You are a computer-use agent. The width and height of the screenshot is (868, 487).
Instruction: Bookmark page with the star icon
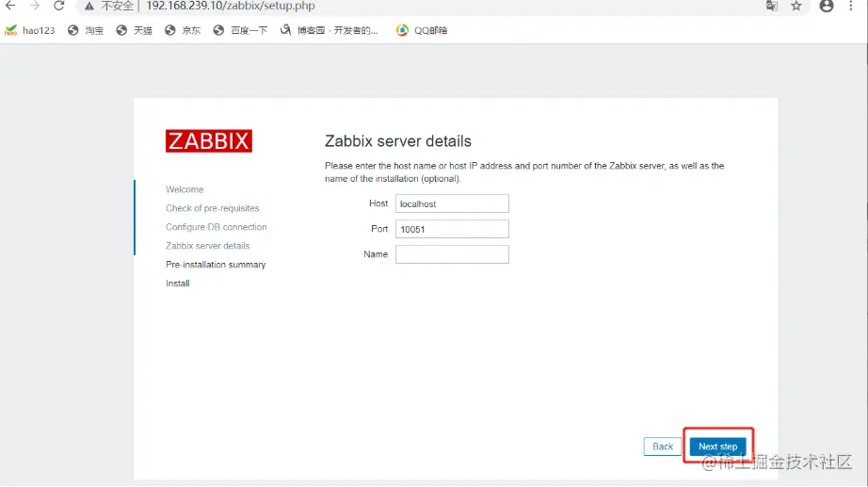[796, 6]
